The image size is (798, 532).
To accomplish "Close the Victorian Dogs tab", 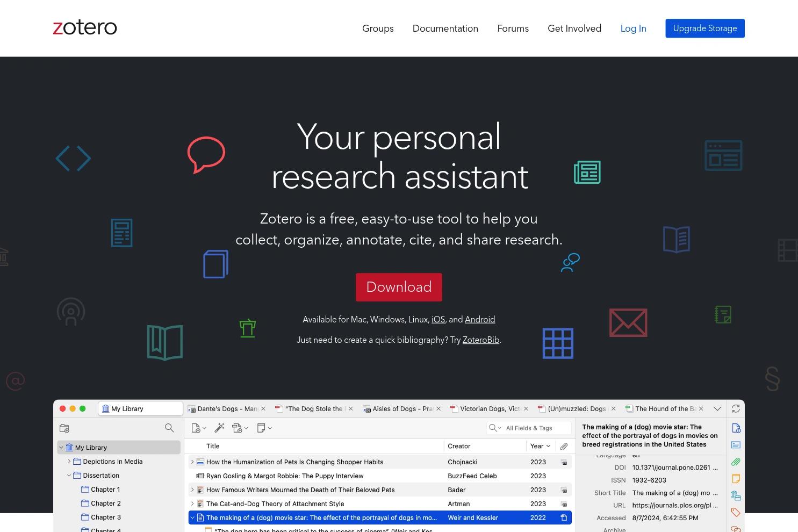I will pos(526,408).
